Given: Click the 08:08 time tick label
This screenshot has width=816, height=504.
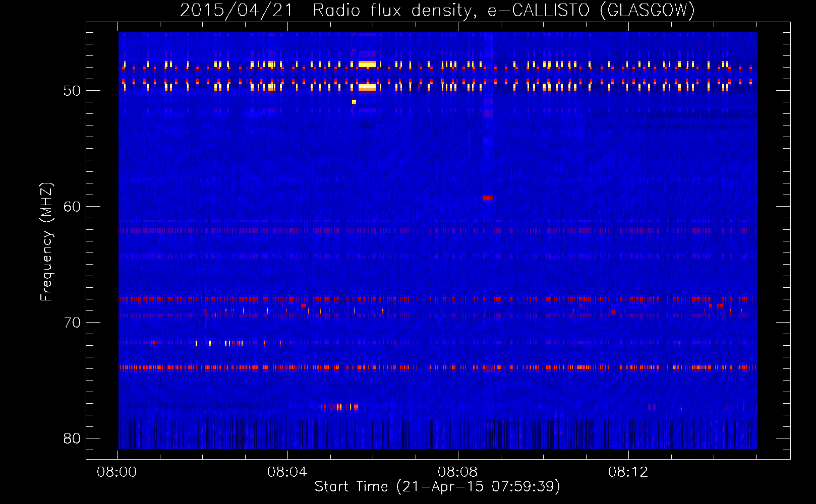Looking at the screenshot, I should [457, 472].
